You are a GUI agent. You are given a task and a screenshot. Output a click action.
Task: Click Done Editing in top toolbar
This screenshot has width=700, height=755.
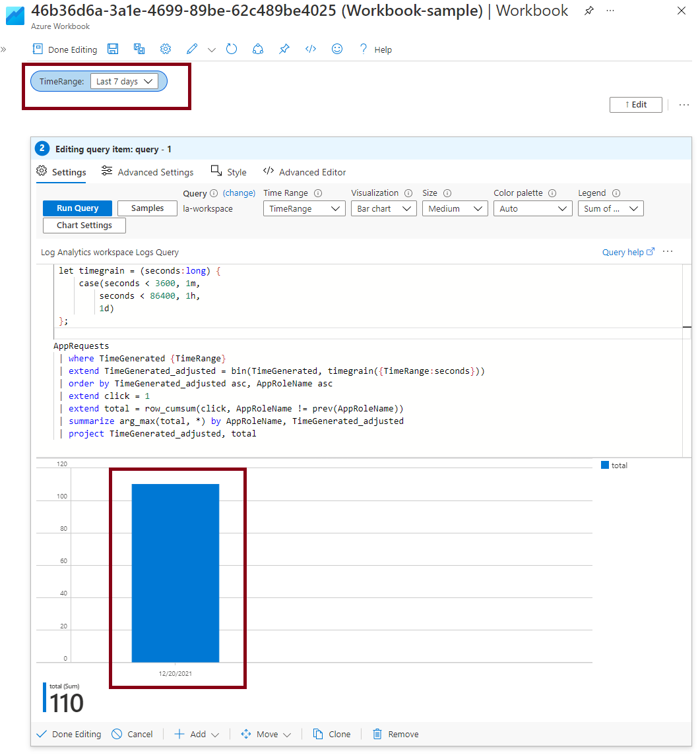(65, 49)
